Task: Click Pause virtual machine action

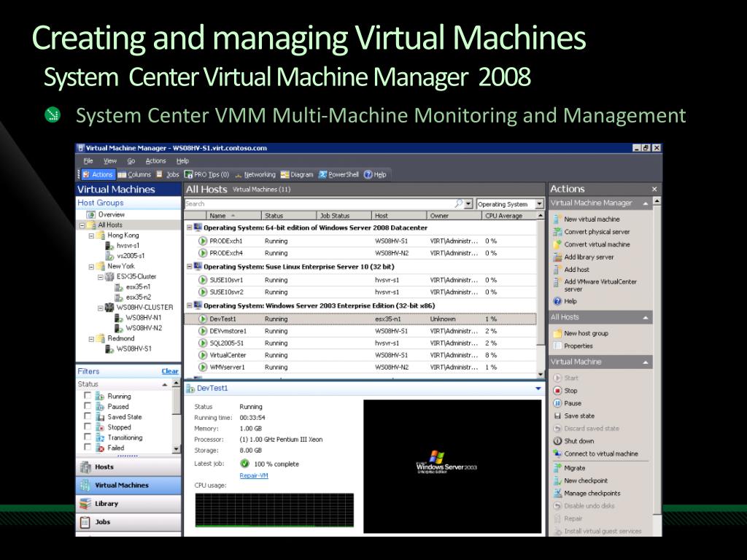Action: 568,403
